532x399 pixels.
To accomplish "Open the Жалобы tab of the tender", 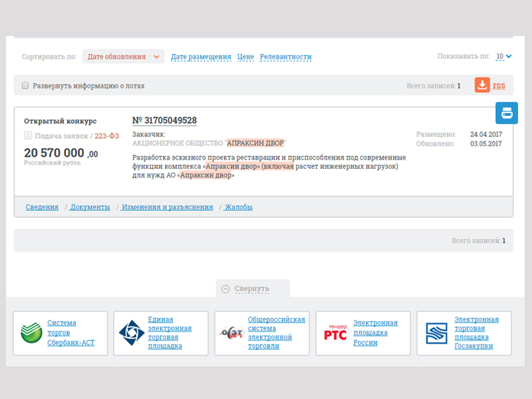I will (239, 207).
